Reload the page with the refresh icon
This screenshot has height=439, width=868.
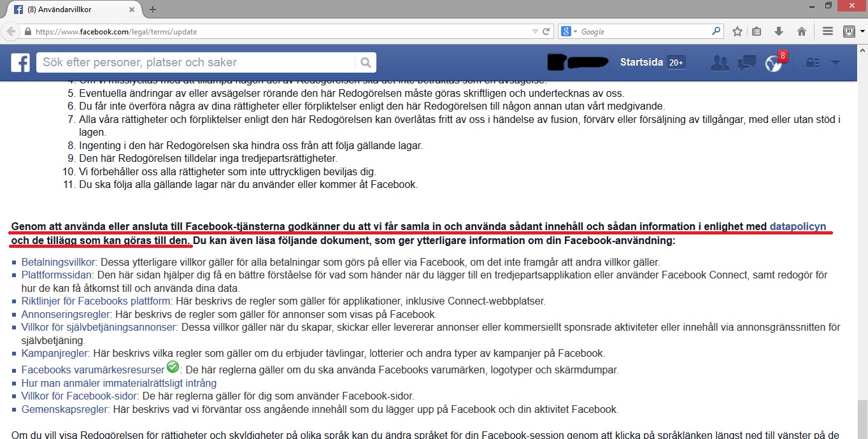coord(546,31)
